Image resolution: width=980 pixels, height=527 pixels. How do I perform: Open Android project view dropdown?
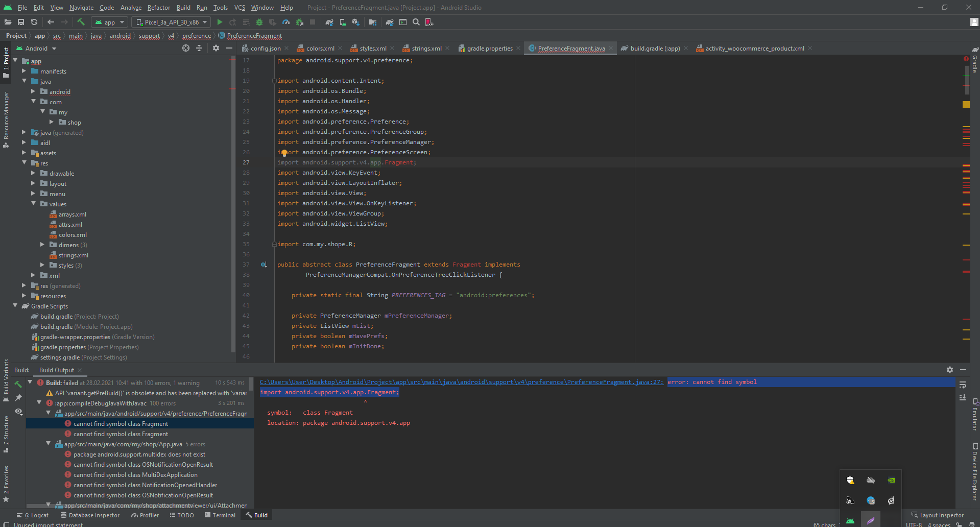(x=36, y=48)
